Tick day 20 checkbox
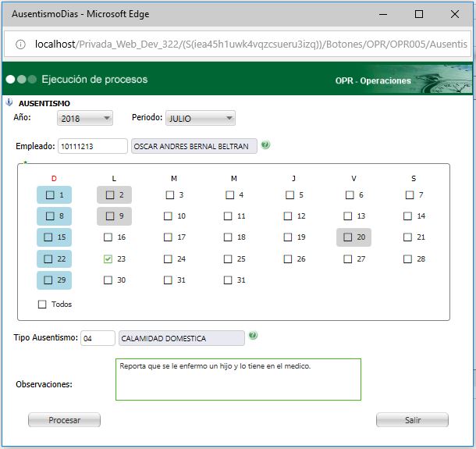Screen dimensions: 476x449 coord(347,237)
